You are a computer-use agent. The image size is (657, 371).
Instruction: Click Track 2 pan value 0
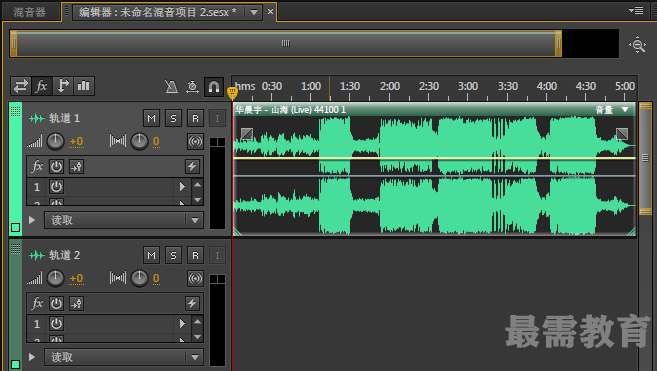pos(156,278)
